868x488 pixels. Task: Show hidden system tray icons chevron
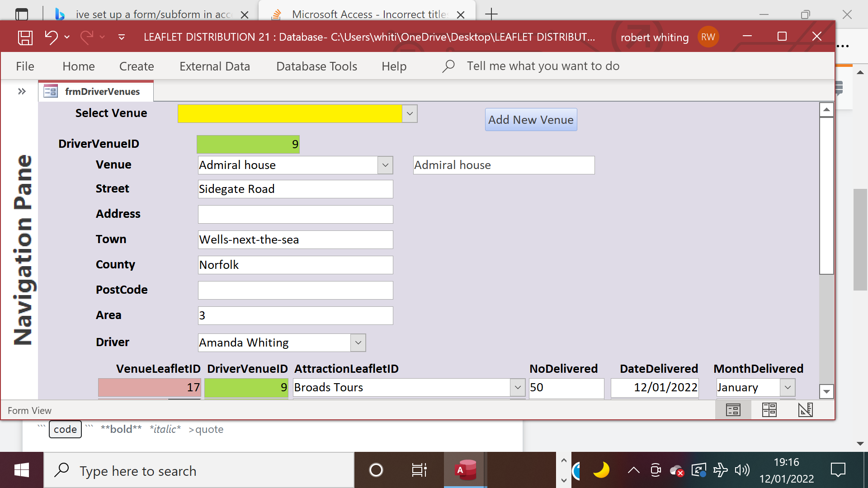click(x=634, y=470)
